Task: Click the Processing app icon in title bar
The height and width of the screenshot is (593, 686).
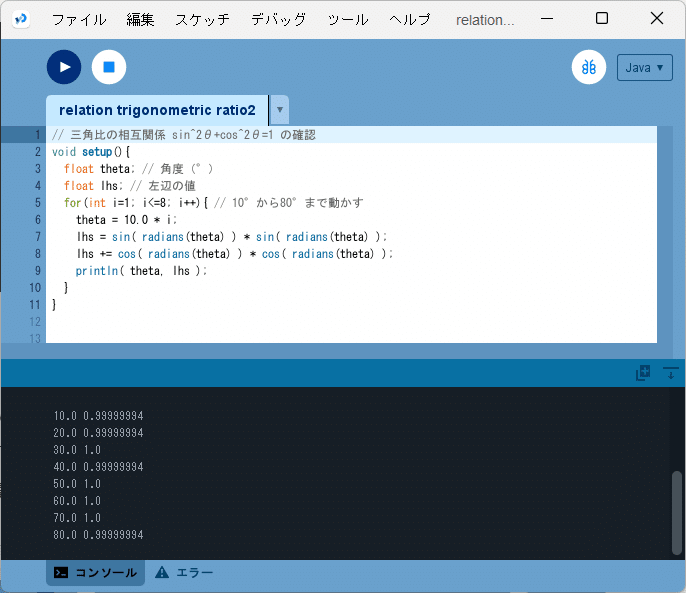Action: click(x=21, y=19)
